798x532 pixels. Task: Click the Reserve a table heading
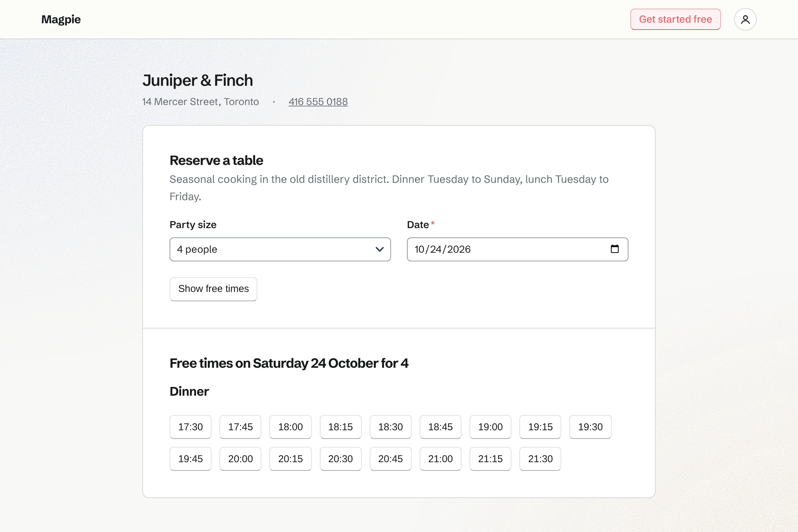[216, 161]
